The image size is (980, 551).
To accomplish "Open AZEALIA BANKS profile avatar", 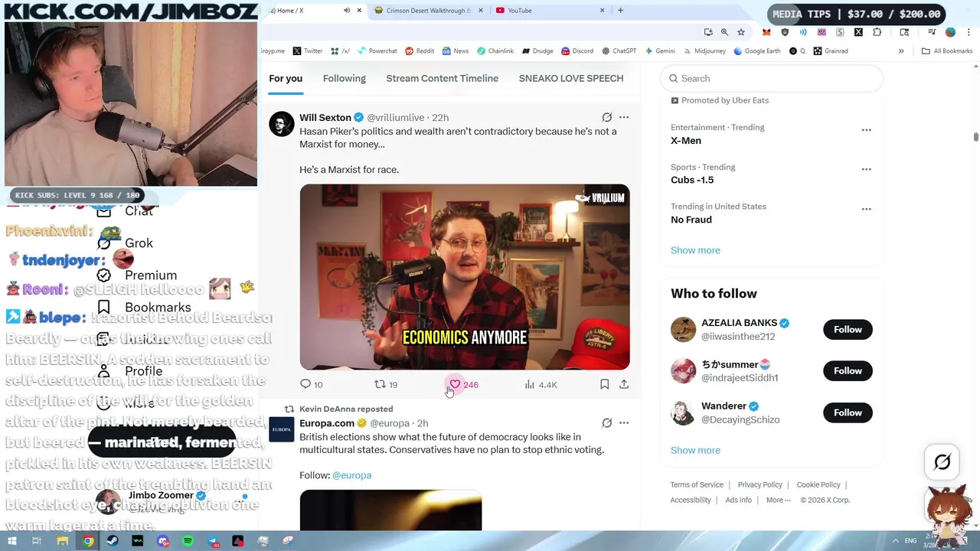I will [683, 329].
